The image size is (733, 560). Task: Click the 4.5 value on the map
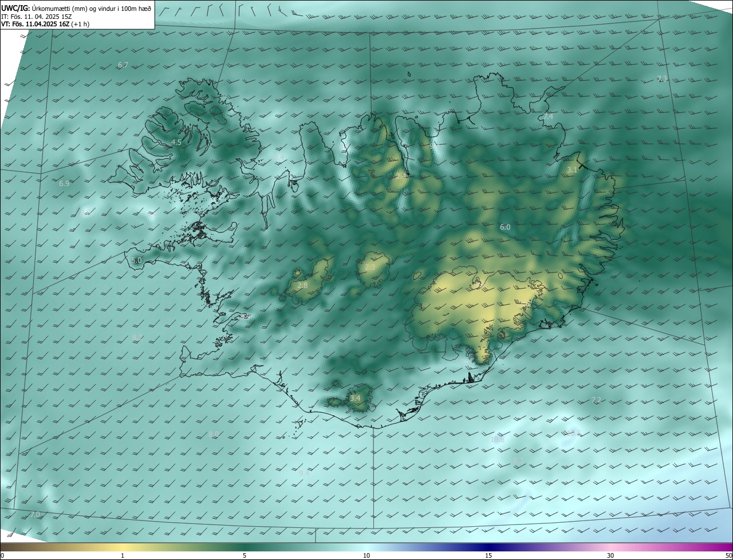pos(176,142)
